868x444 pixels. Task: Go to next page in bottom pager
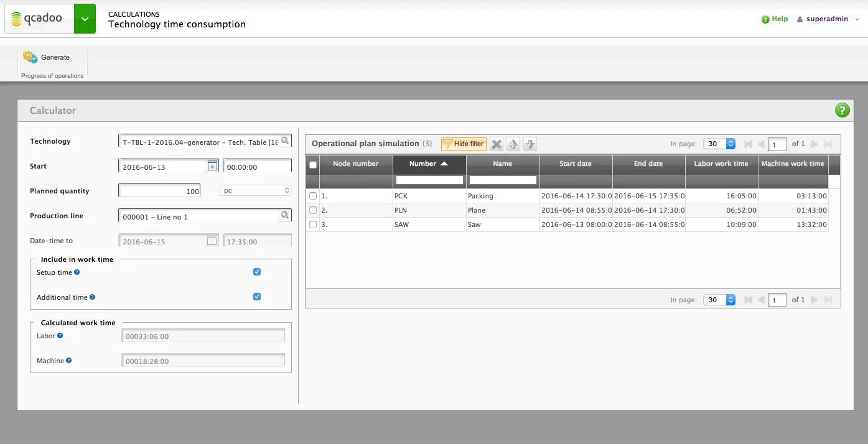point(814,300)
